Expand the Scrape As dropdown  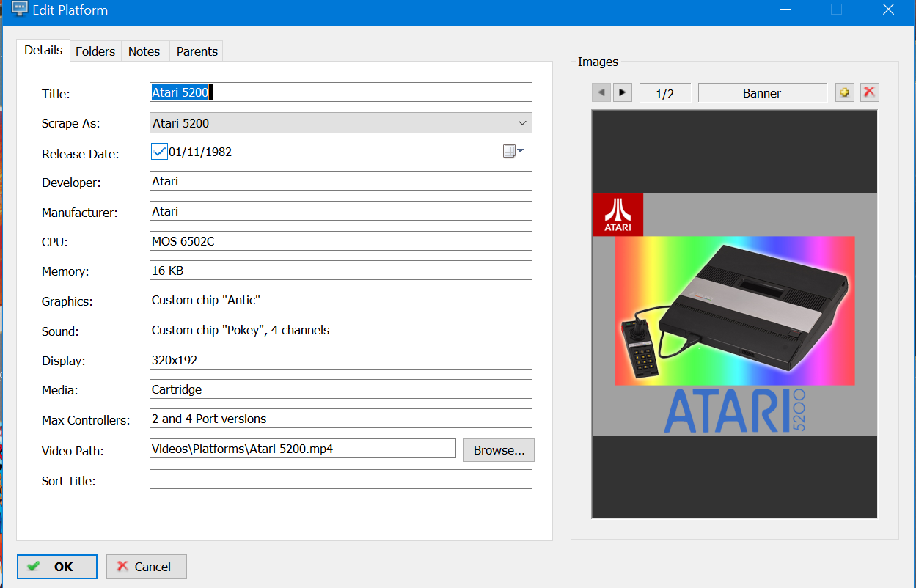pyautogui.click(x=522, y=122)
